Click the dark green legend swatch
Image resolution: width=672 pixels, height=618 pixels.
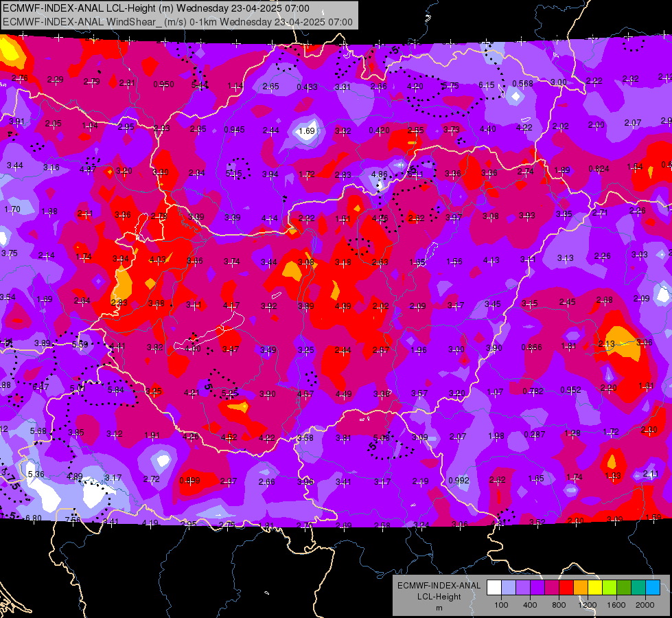click(x=624, y=588)
